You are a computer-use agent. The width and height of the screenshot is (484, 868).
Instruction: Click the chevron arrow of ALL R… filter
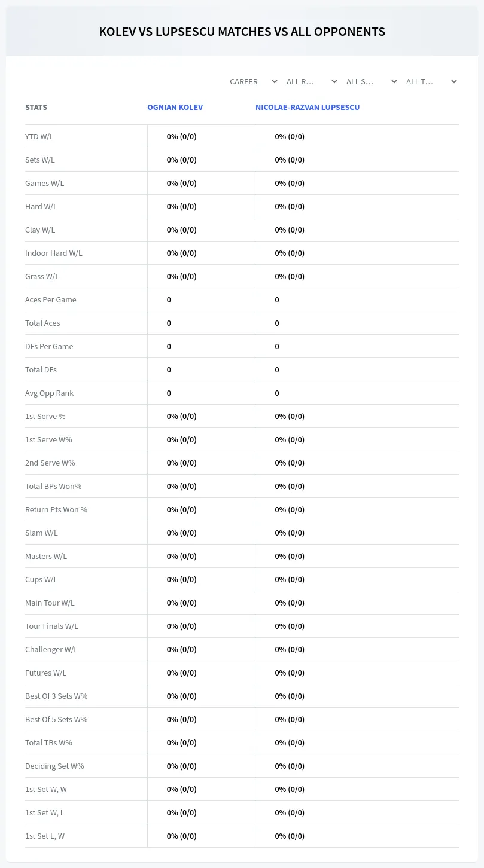[x=334, y=82]
